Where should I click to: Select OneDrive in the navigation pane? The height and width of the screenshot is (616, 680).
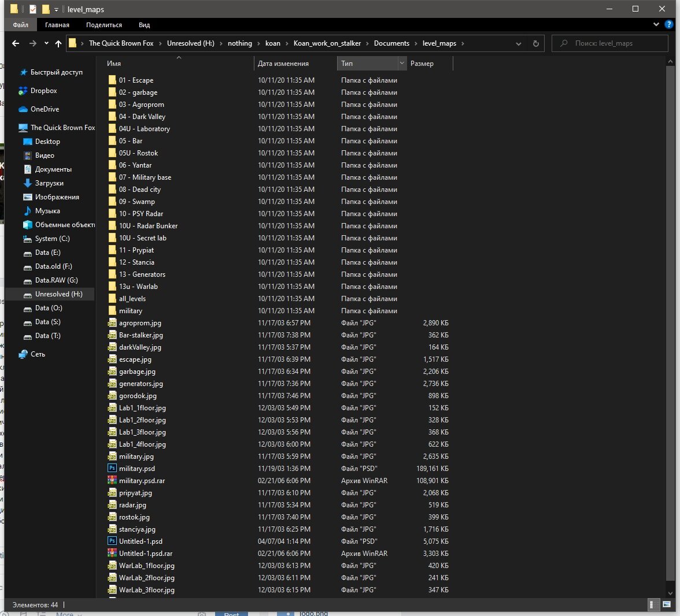[x=45, y=109]
